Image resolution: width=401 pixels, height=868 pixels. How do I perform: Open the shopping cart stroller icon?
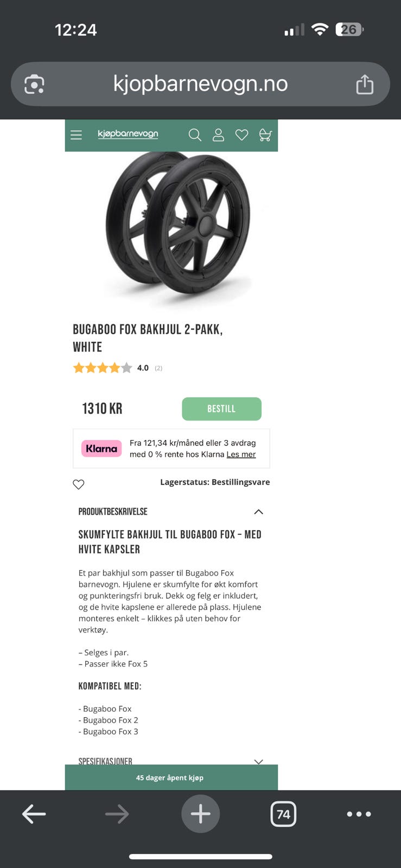pyautogui.click(x=265, y=135)
